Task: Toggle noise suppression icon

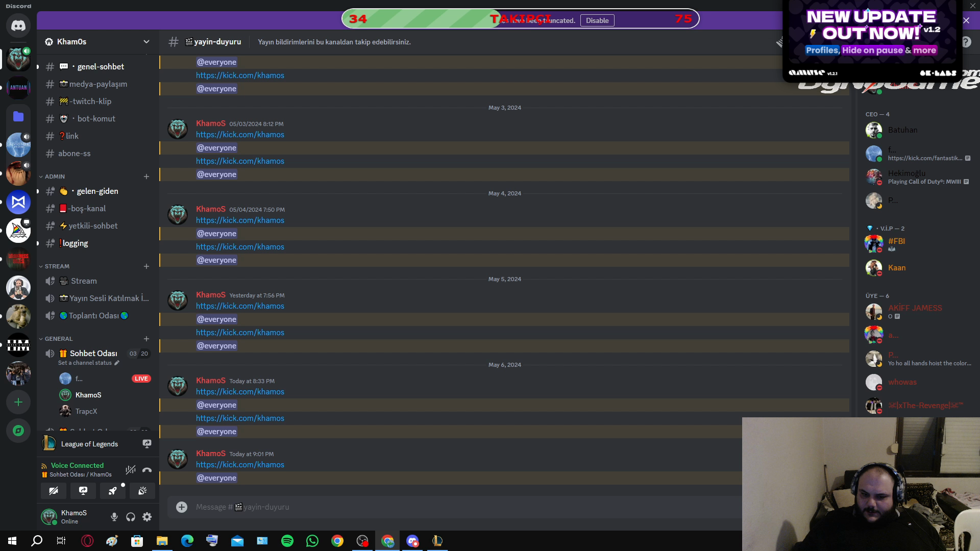Action: tap(131, 470)
